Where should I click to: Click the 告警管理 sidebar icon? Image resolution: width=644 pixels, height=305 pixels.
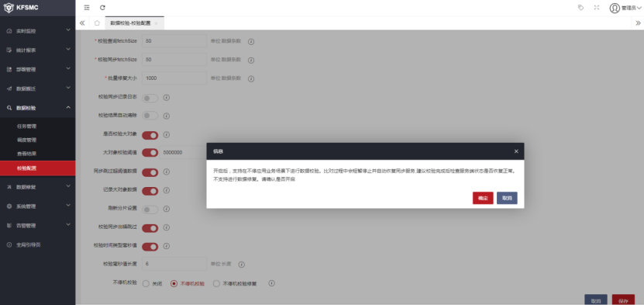click(9, 226)
